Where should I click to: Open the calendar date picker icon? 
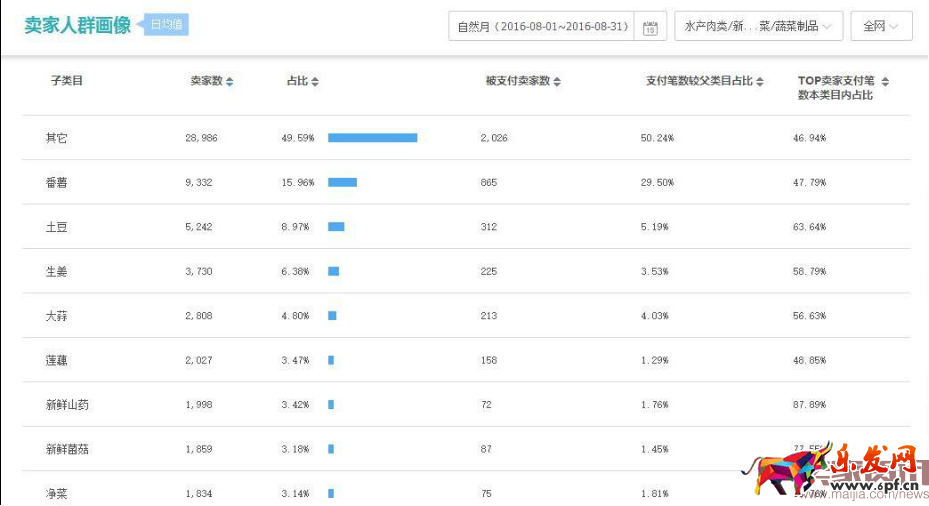[x=650, y=27]
